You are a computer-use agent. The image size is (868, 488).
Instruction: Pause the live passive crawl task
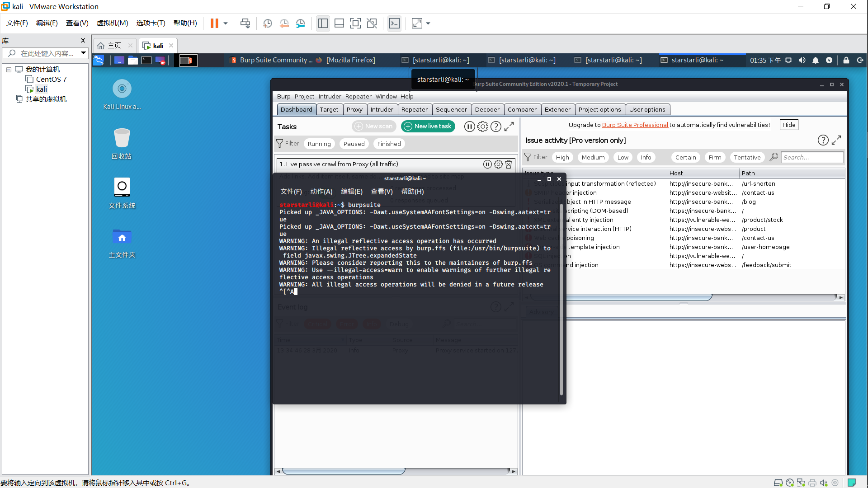pyautogui.click(x=487, y=164)
